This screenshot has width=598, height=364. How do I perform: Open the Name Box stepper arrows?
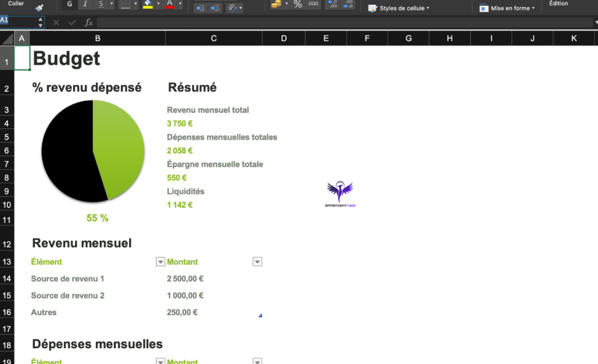coord(40,22)
